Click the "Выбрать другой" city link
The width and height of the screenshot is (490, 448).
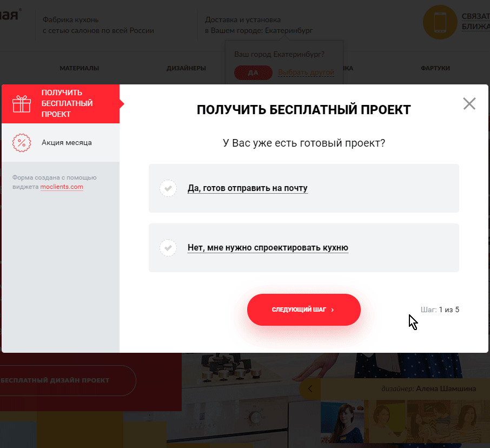pyautogui.click(x=306, y=73)
